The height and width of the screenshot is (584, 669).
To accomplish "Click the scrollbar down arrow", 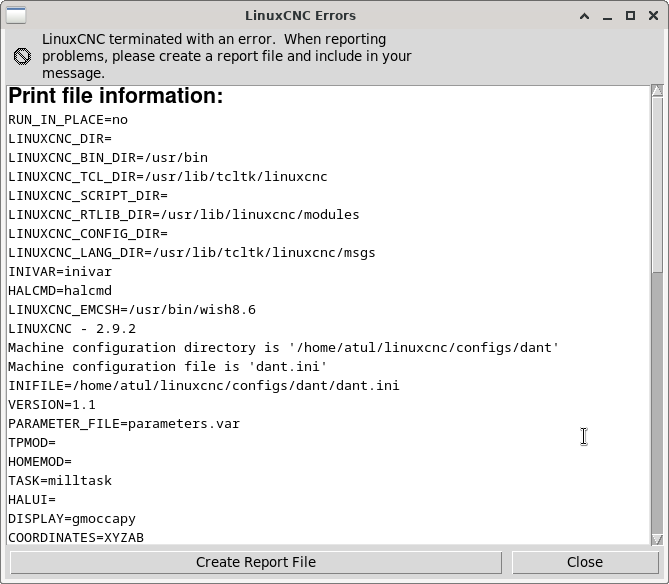I will point(657,539).
